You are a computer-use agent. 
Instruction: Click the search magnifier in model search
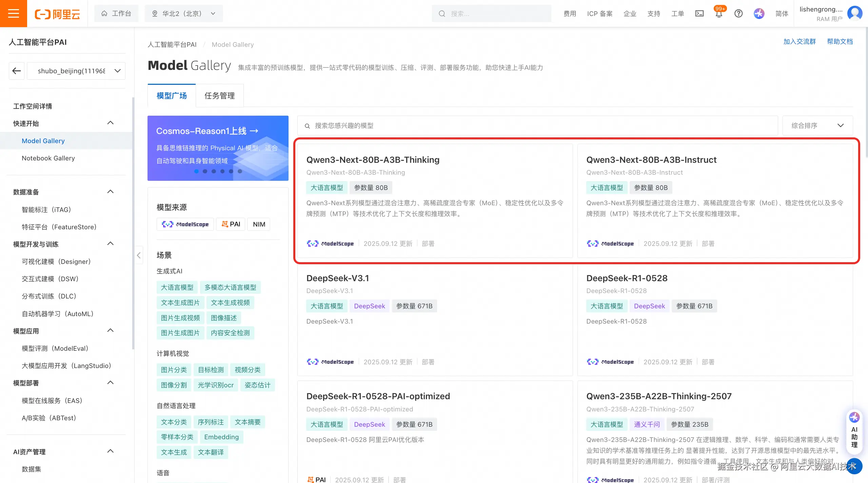coord(307,126)
